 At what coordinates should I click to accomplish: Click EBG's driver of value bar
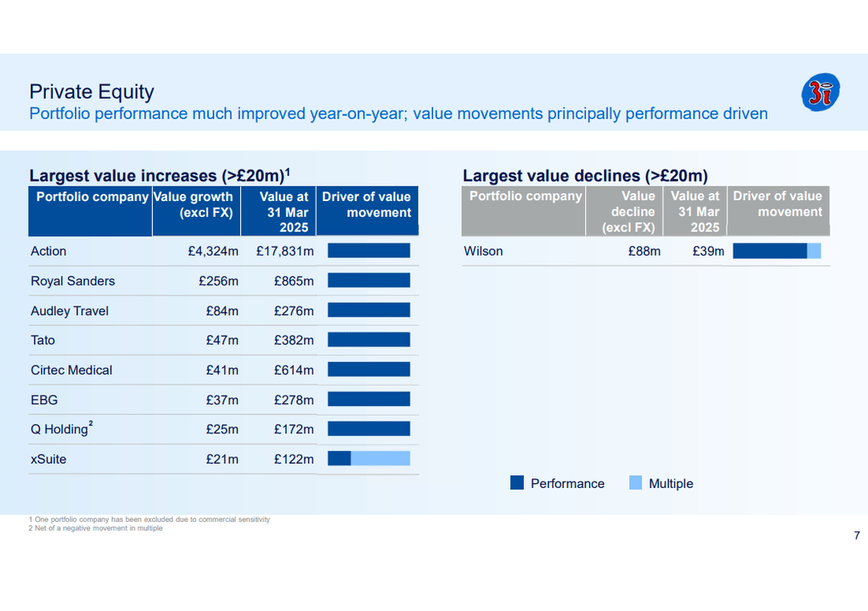pos(368,400)
